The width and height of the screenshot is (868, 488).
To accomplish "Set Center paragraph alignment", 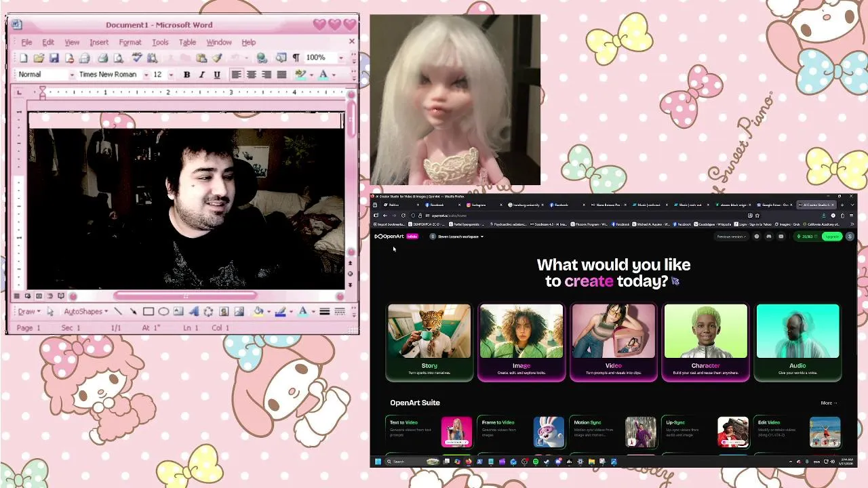I will pyautogui.click(x=251, y=75).
